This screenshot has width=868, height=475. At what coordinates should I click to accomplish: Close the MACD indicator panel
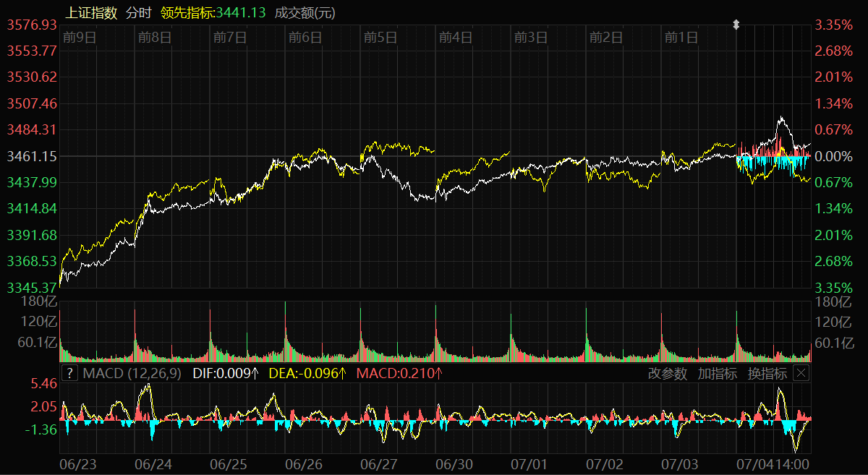801,373
